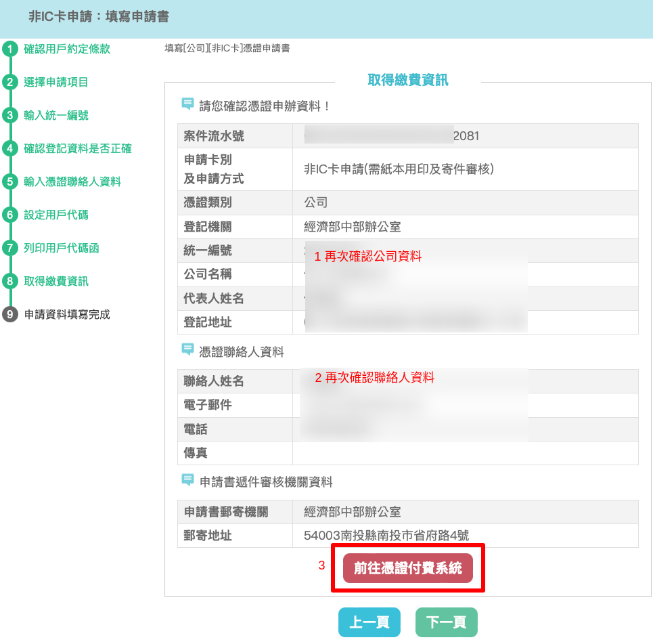The width and height of the screenshot is (653, 644).
Task: Click the 申請卡別及申請方式 label cell
Action: tap(235, 169)
